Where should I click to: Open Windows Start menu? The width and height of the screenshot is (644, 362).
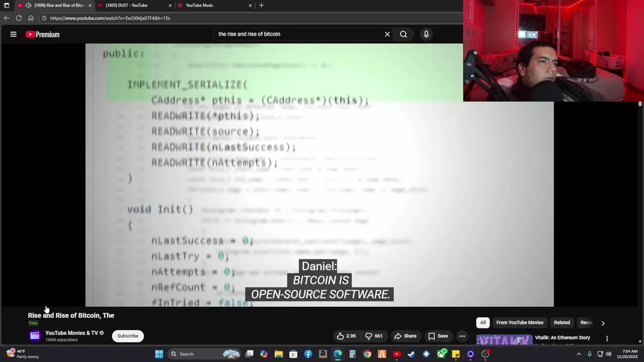click(x=159, y=354)
